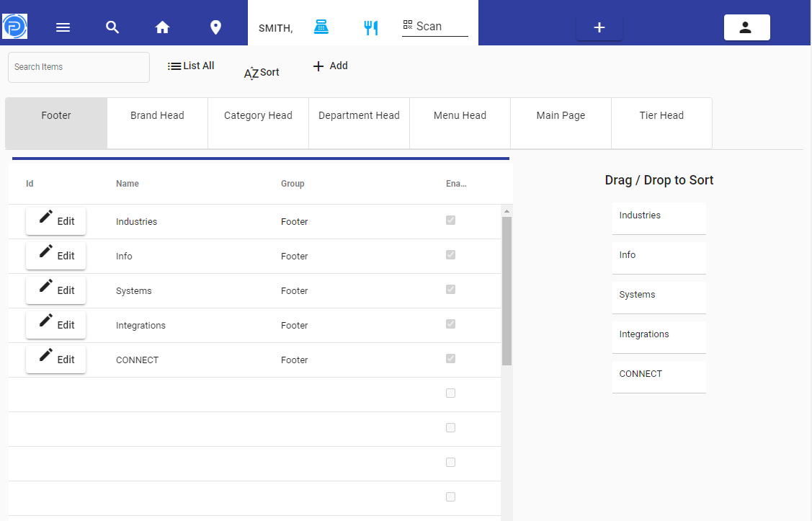Go to home via house icon

[x=163, y=27]
